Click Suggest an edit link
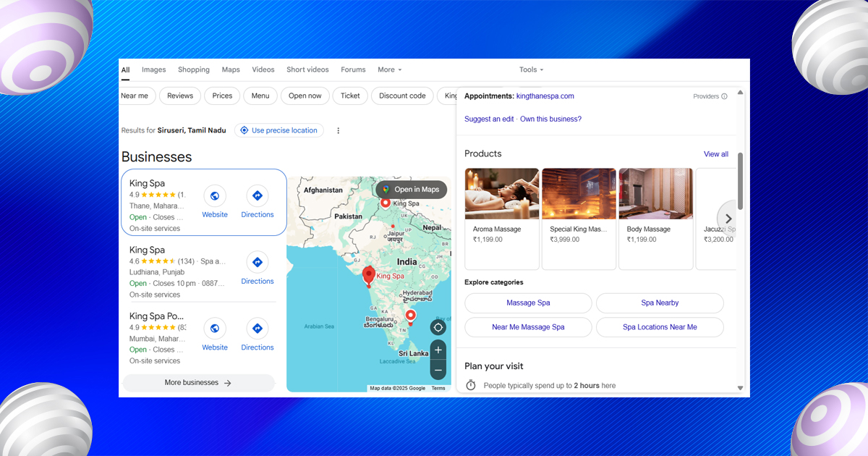 coord(489,119)
